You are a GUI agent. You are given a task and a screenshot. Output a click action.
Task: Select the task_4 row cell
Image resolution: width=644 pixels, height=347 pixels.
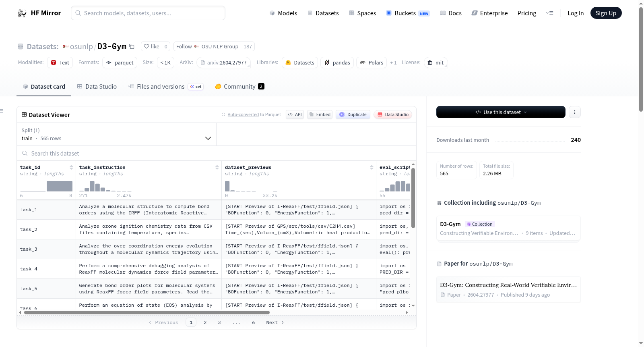click(46, 269)
